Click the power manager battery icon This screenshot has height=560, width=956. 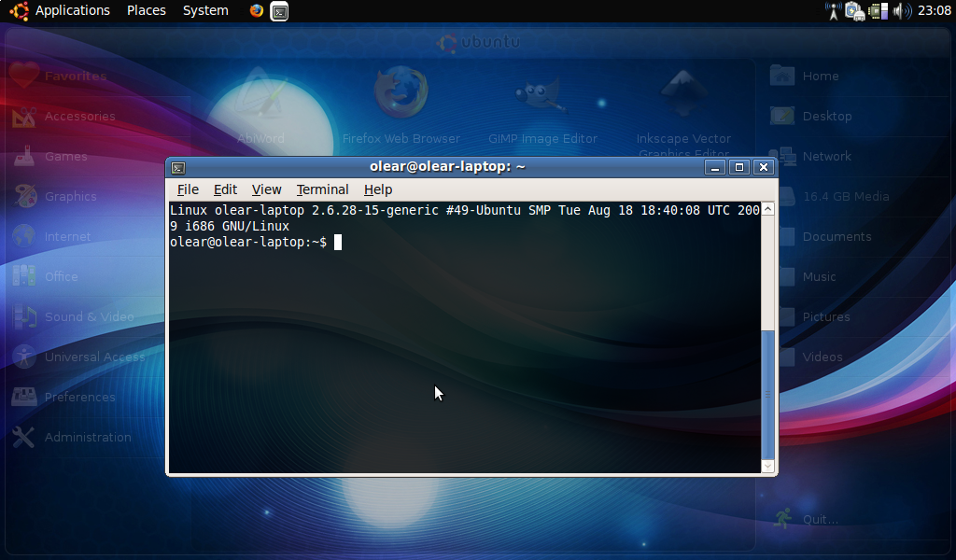point(854,11)
